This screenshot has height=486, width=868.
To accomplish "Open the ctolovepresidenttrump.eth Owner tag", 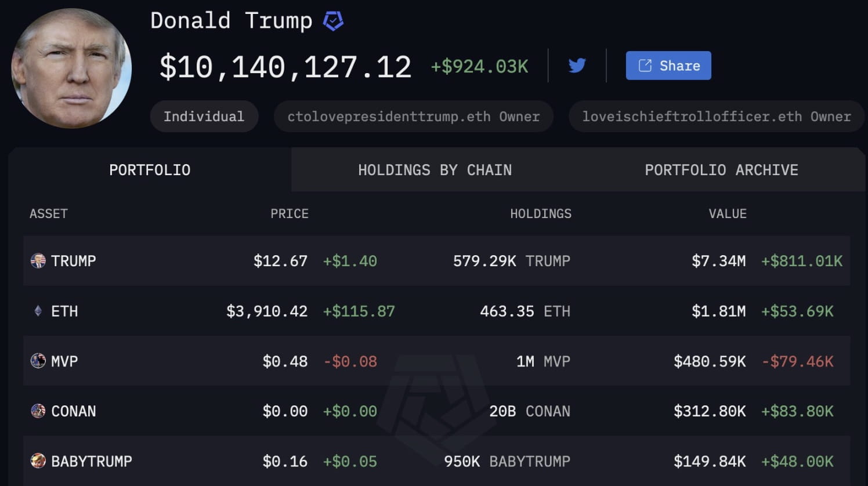I will (x=413, y=116).
